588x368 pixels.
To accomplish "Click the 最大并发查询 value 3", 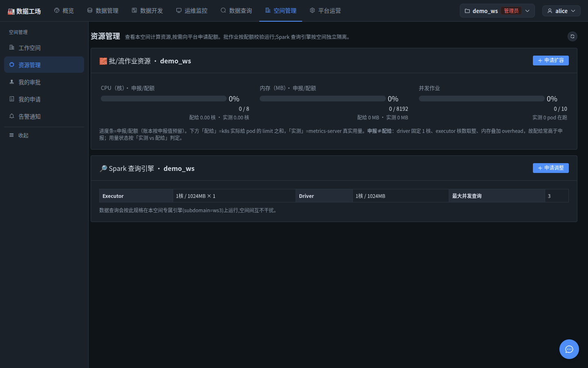I will coord(557,196).
